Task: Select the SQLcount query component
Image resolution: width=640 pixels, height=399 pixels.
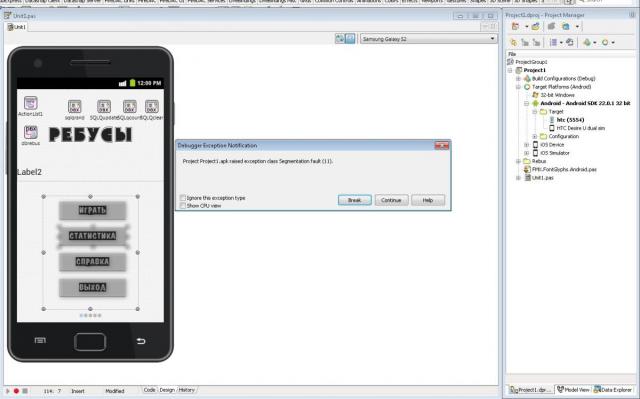Action: click(130, 106)
